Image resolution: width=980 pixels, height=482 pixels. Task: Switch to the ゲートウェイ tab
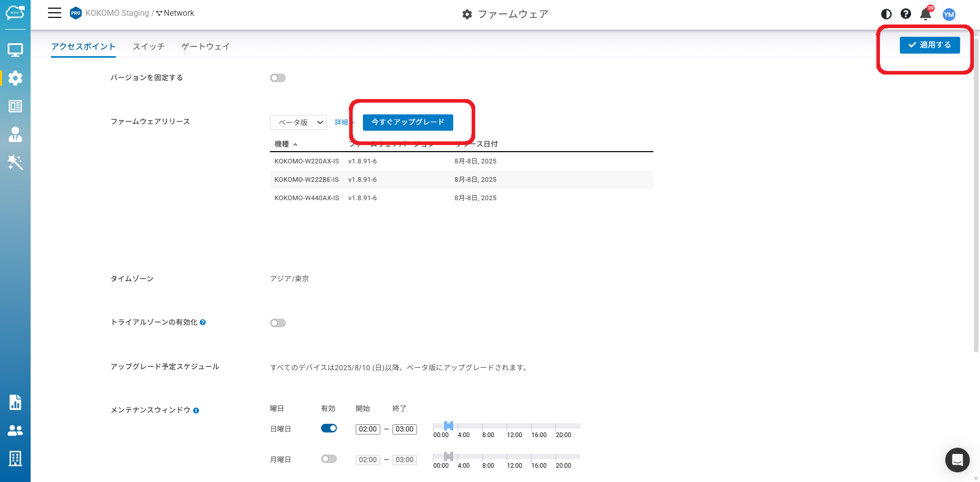point(206,46)
